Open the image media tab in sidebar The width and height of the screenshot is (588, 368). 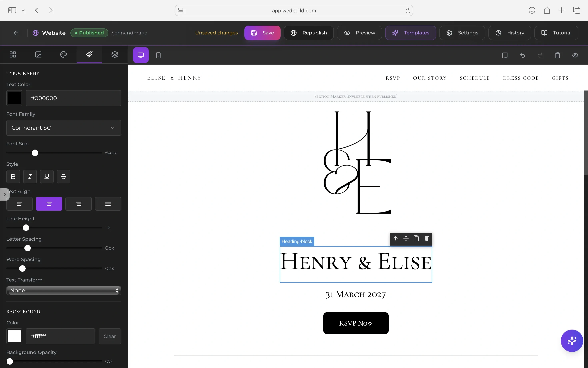pos(38,54)
